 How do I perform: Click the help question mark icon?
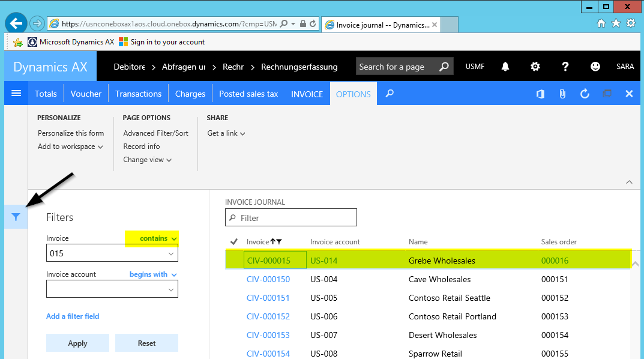[565, 67]
